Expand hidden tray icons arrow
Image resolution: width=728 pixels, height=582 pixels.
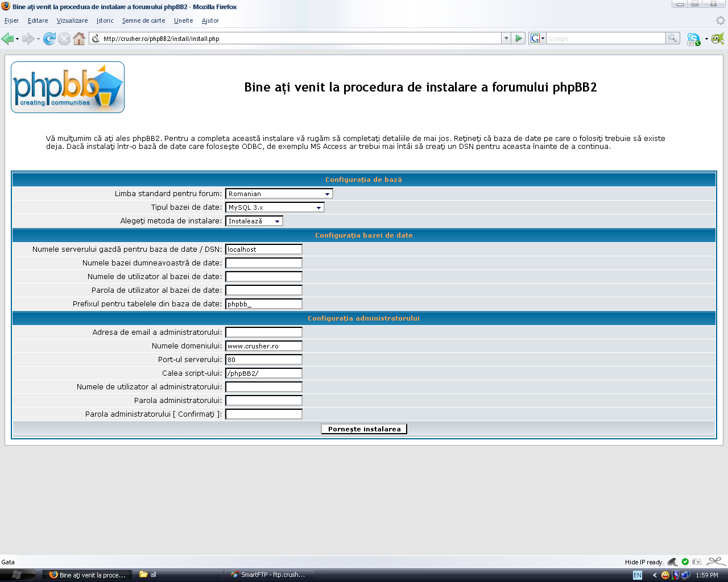(655, 575)
